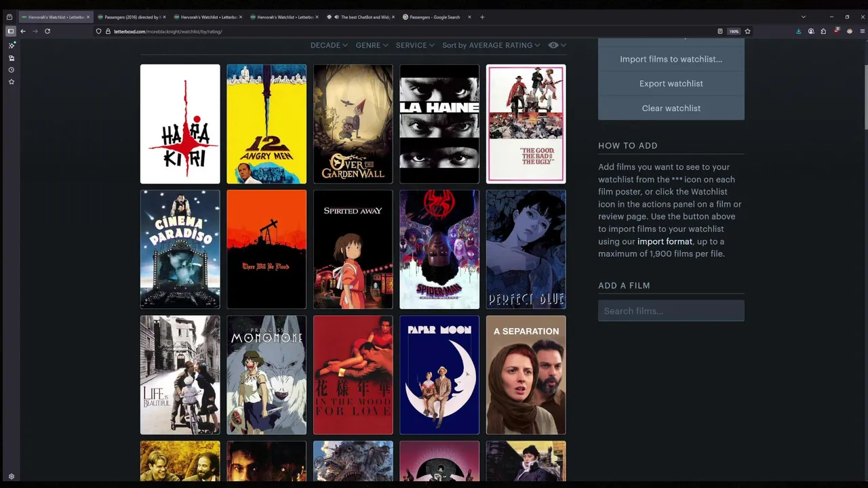Screen dimensions: 868x488
Task: Open the browser hamburger menu
Action: pyautogui.click(x=862, y=31)
